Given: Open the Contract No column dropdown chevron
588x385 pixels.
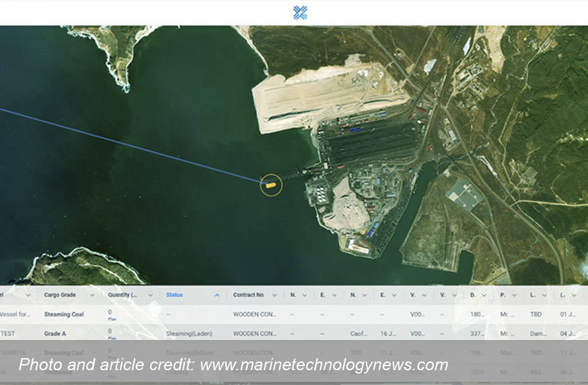Looking at the screenshot, I should click(x=274, y=295).
